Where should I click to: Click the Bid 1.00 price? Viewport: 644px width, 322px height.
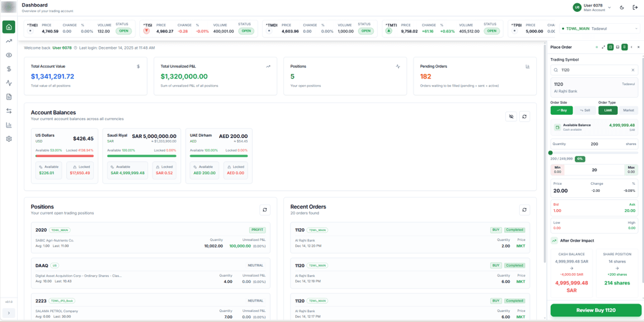[557, 210]
